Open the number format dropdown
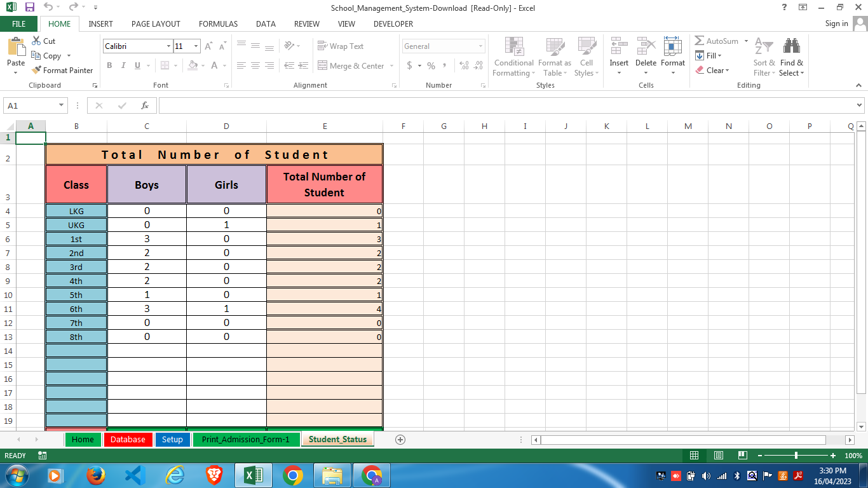The image size is (868, 488). click(480, 46)
